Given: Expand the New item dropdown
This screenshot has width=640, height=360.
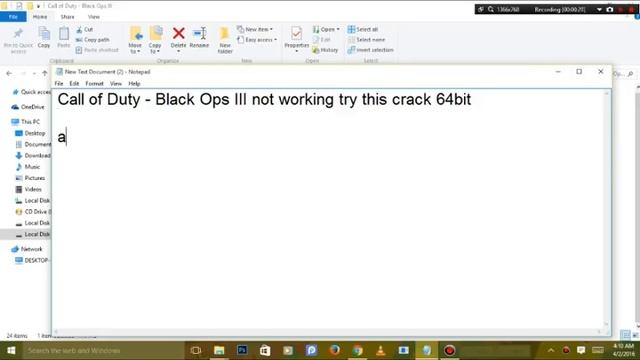Looking at the screenshot, I should [x=255, y=29].
